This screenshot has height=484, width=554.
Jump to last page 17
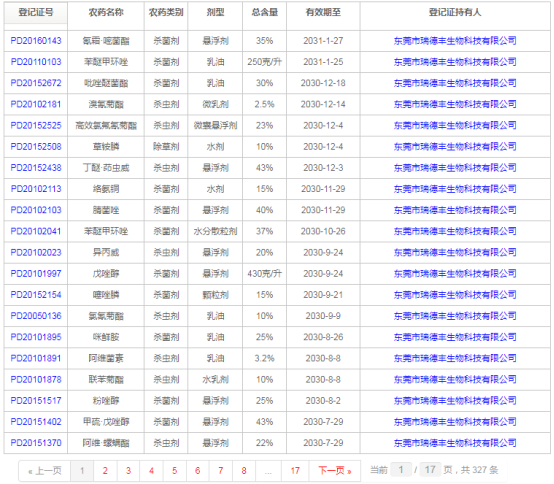pyautogui.click(x=295, y=471)
